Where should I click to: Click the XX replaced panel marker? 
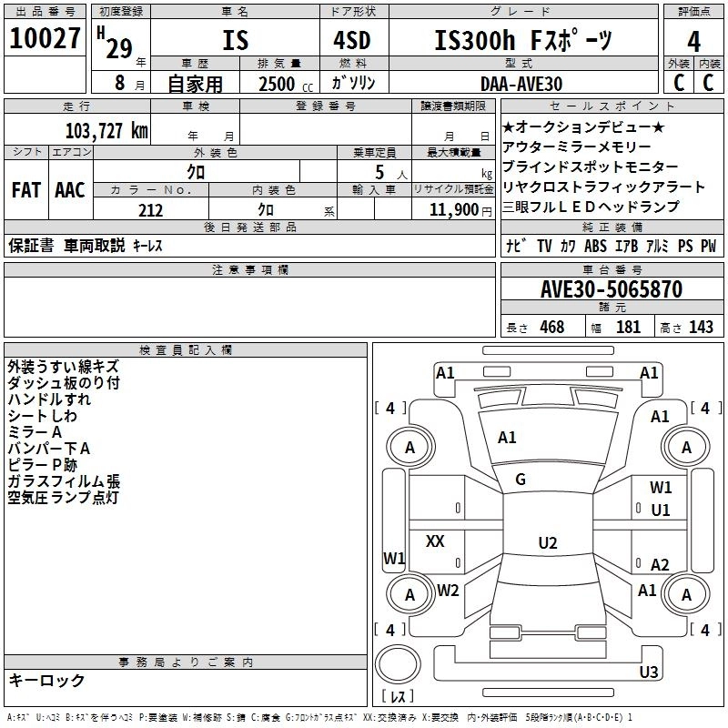(436, 541)
